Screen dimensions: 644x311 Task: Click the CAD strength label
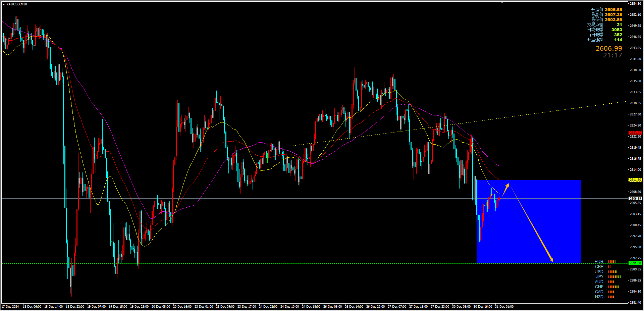[599, 292]
